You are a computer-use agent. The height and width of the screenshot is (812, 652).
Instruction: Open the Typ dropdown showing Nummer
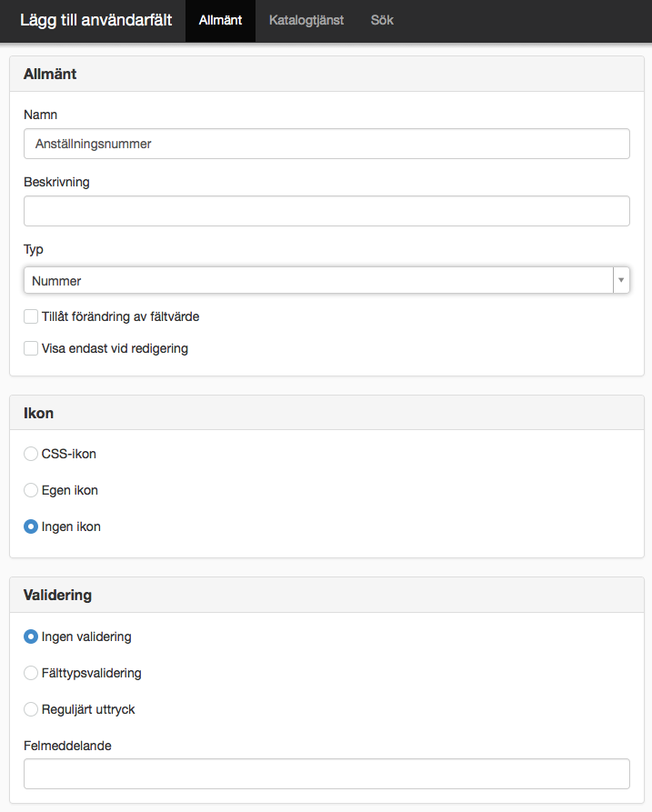click(x=326, y=280)
